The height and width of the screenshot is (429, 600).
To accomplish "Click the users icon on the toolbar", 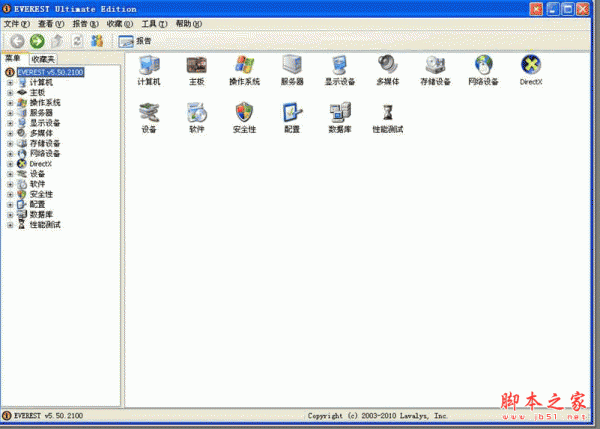I will [97, 41].
